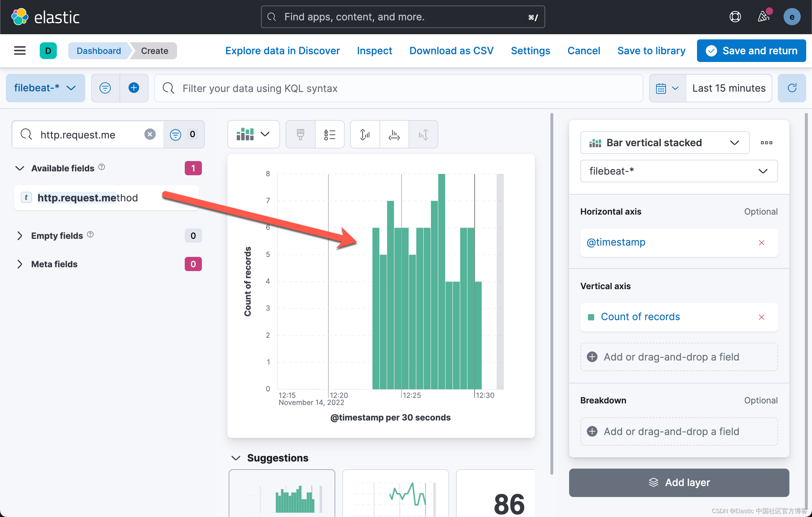Open the filebeat-* data view selector
The image size is (812, 517).
click(x=45, y=88)
